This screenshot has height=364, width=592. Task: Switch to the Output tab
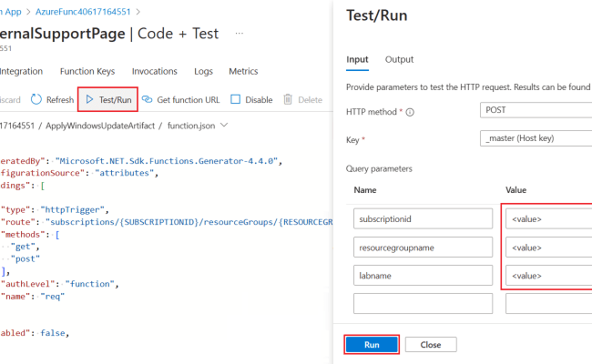pyautogui.click(x=399, y=59)
